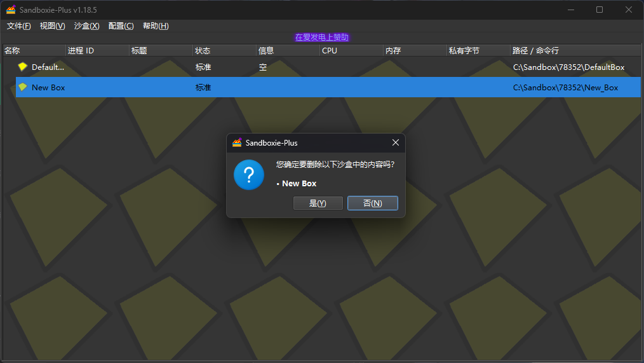Click the New Box sandbox icon
This screenshot has height=363, width=644.
(23, 87)
